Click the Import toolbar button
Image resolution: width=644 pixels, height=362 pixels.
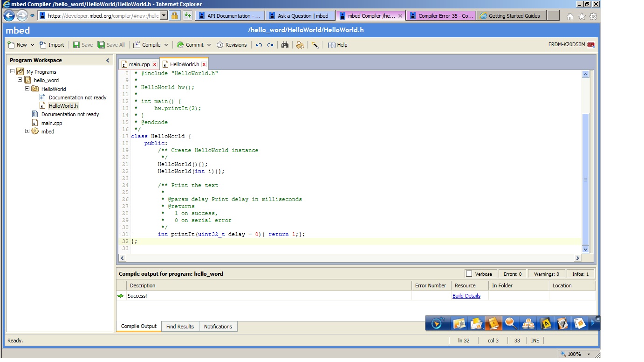[x=52, y=45]
